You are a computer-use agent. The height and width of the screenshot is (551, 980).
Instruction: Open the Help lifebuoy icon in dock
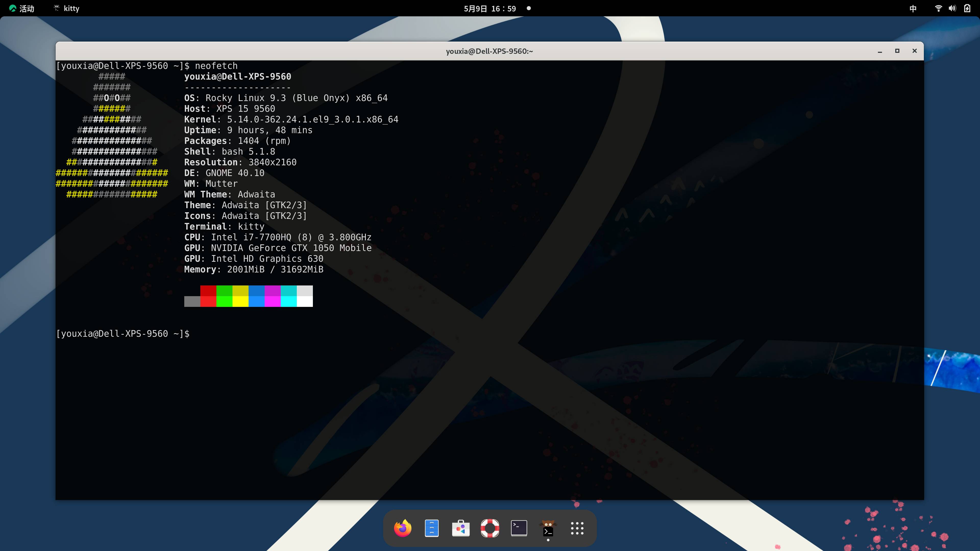click(490, 528)
